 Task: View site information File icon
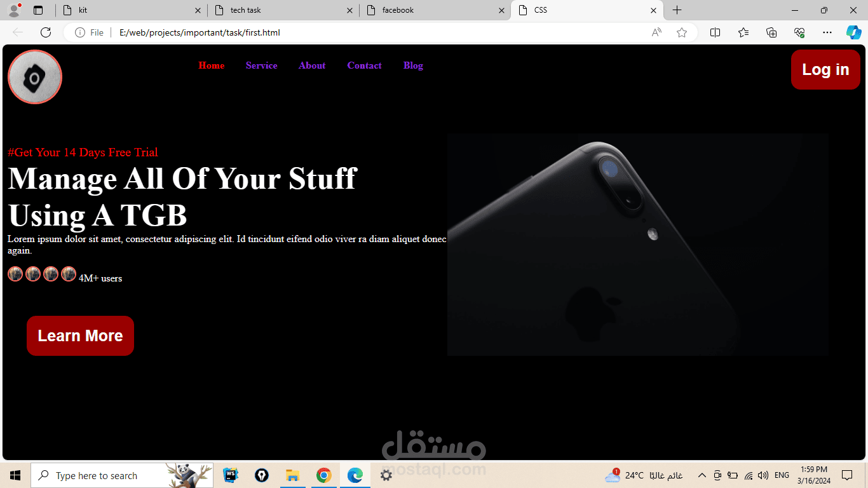89,32
